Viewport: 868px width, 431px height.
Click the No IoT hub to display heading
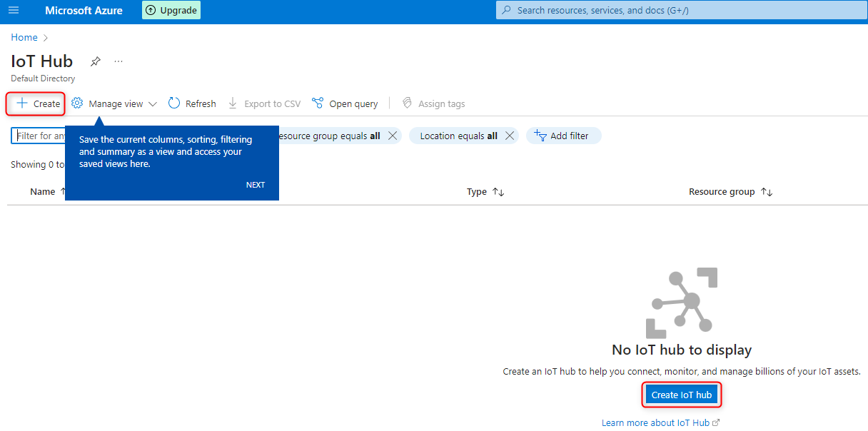682,350
